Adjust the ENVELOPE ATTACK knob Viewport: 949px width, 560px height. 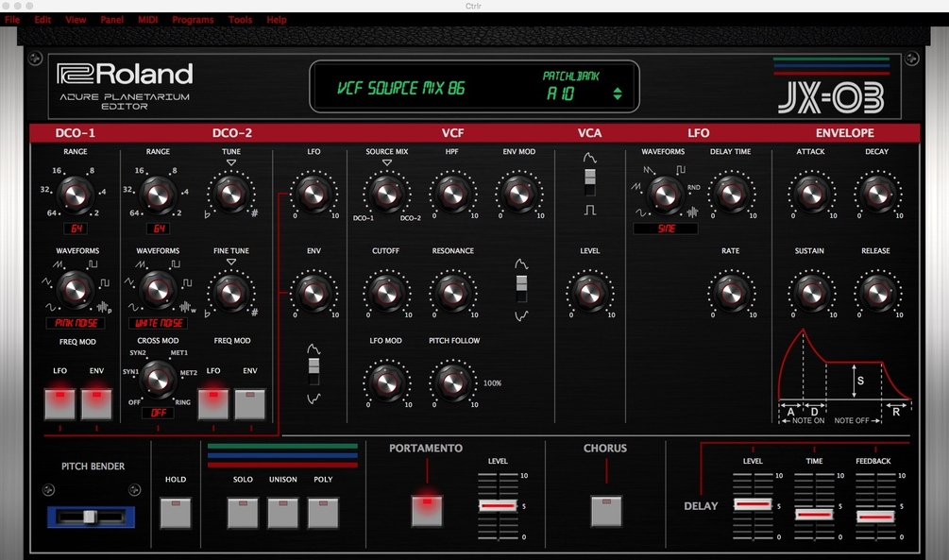(810, 195)
